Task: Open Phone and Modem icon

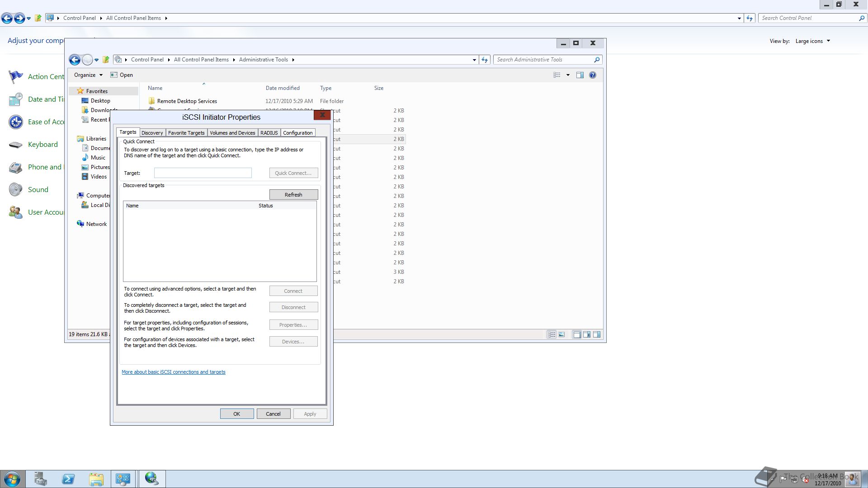Action: 16,167
